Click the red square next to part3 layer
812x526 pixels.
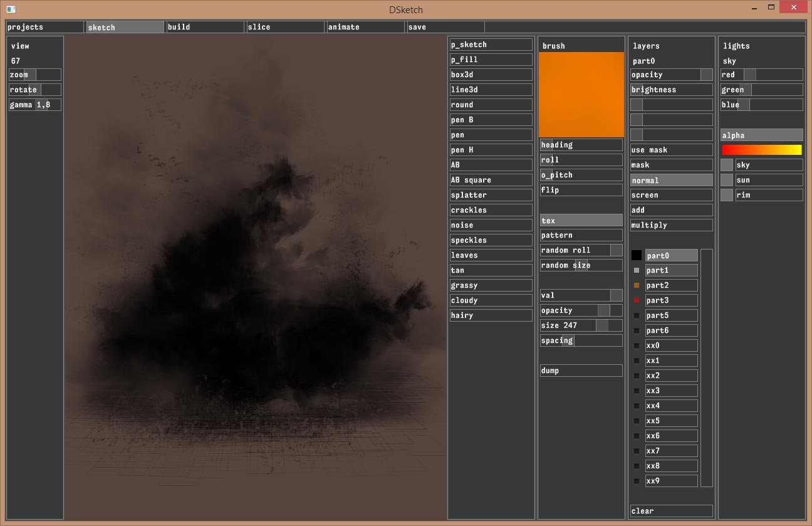pos(637,300)
